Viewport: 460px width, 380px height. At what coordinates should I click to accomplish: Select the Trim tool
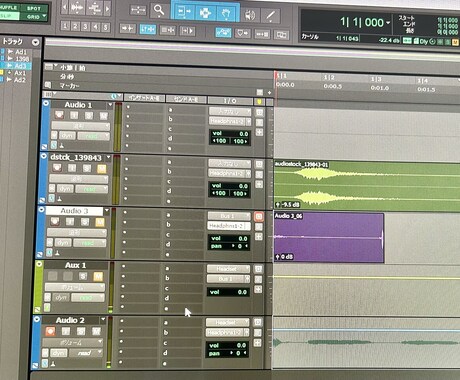(x=183, y=12)
